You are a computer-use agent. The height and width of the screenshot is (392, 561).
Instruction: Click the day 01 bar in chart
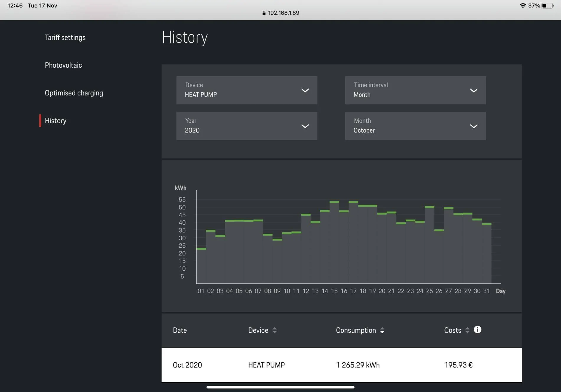[201, 266]
